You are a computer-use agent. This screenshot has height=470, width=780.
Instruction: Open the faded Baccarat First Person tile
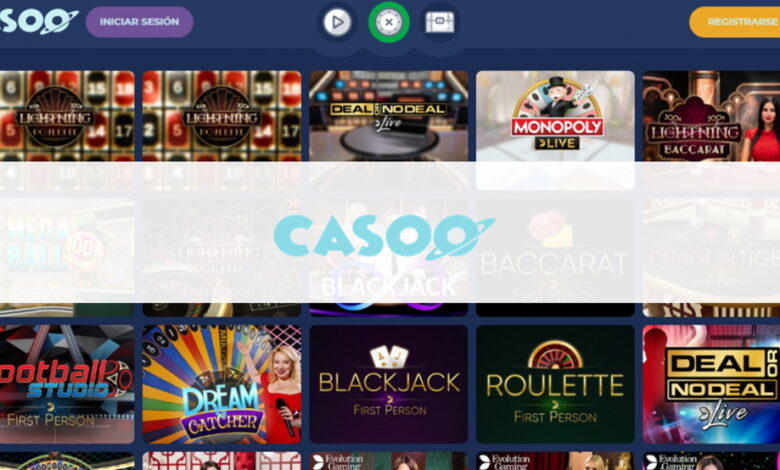[x=555, y=257]
